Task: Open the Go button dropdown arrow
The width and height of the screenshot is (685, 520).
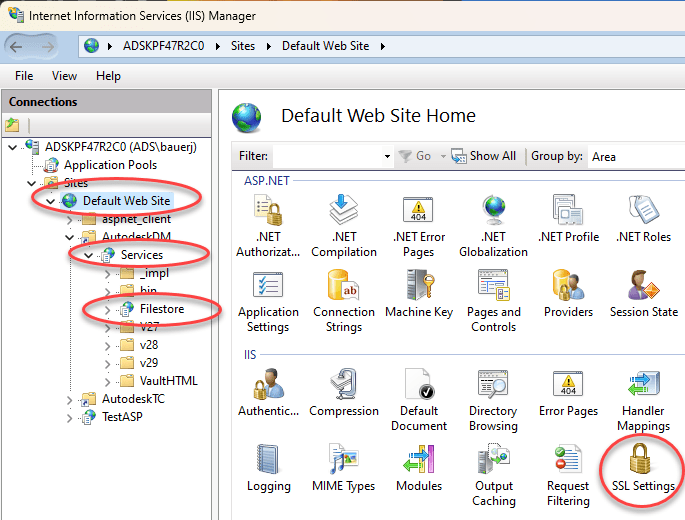Action: click(443, 156)
